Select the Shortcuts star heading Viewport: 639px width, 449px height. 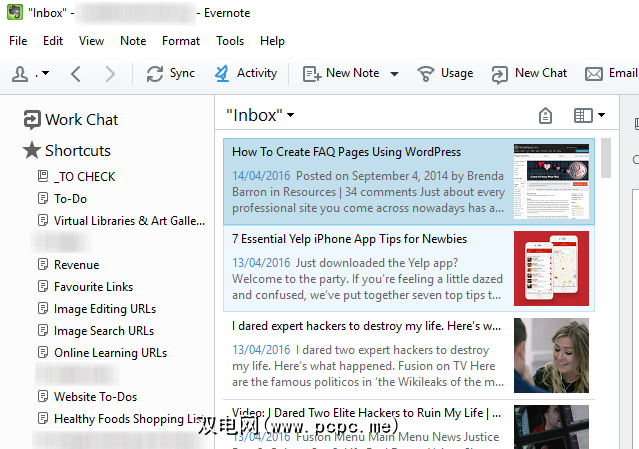point(67,151)
